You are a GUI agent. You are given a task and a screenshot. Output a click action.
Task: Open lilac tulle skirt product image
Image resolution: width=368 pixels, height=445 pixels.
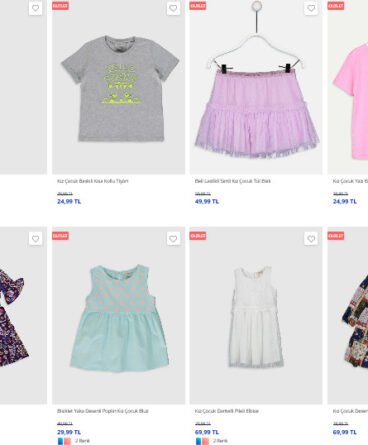pyautogui.click(x=256, y=87)
